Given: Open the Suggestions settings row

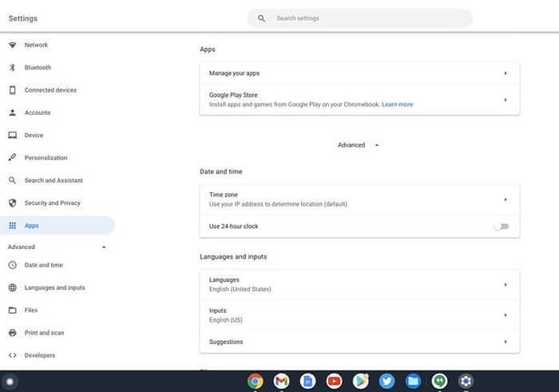Looking at the screenshot, I should tap(359, 342).
